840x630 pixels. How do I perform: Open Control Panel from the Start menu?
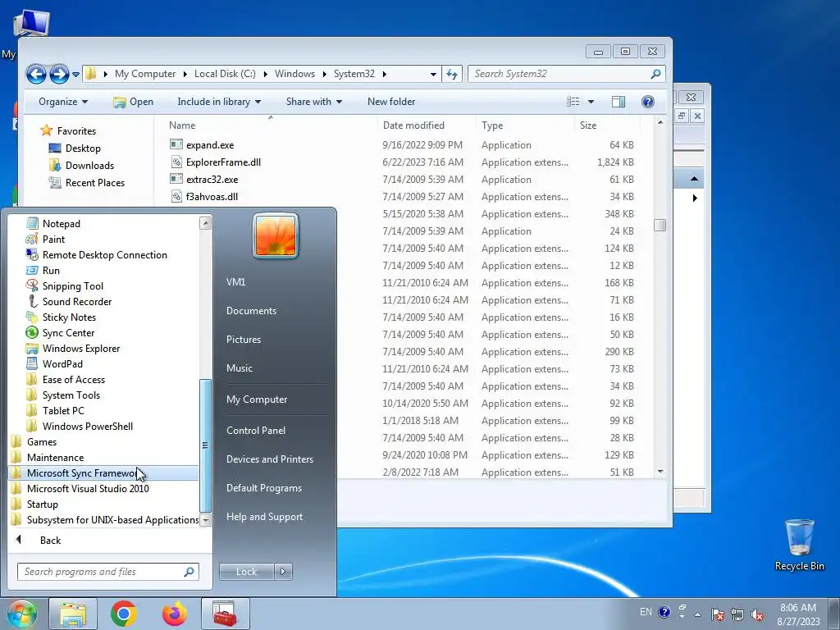(256, 431)
